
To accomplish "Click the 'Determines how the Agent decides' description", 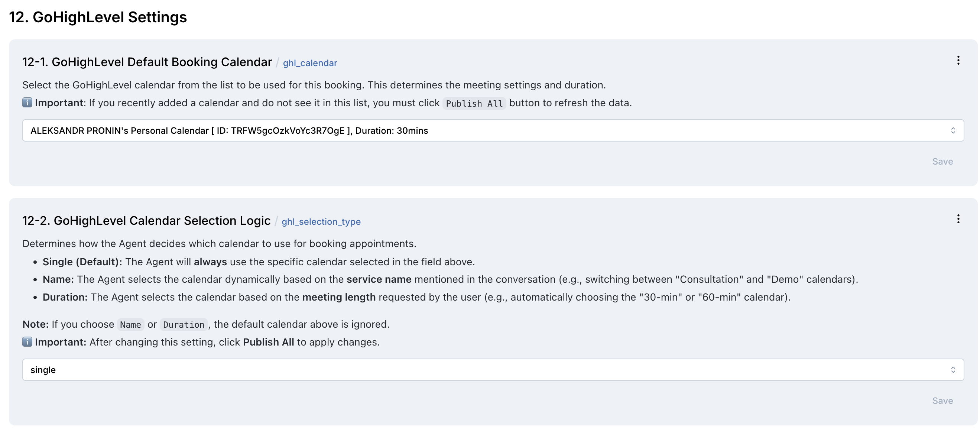I will (220, 243).
